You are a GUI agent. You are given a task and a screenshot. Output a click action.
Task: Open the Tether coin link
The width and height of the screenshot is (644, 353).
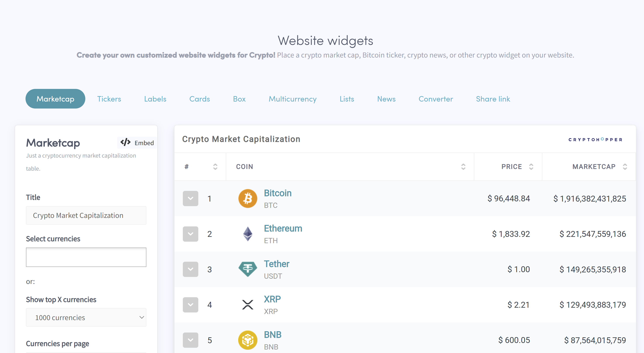pos(276,264)
